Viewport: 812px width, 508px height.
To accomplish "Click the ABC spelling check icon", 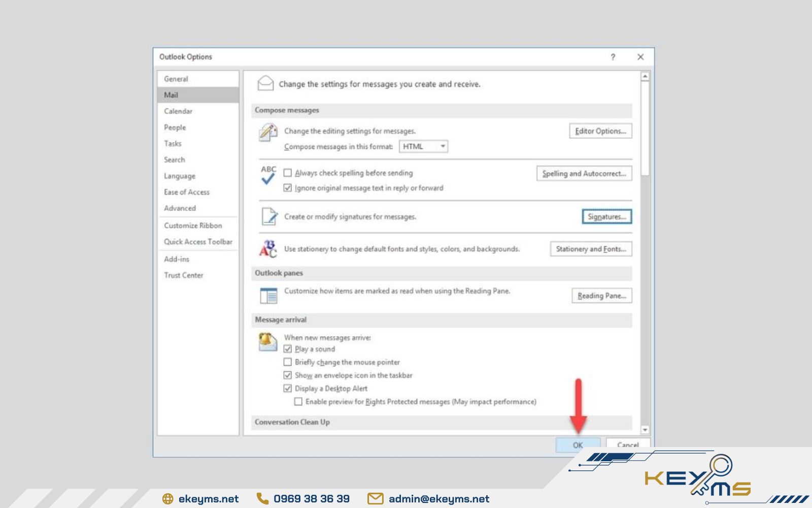I will (268, 175).
